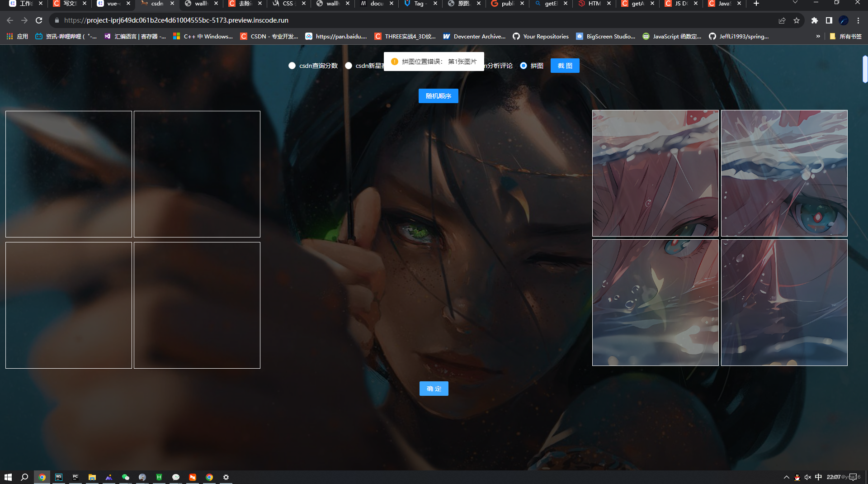Select the csdn新星 radio button
868x484 pixels.
tap(349, 66)
